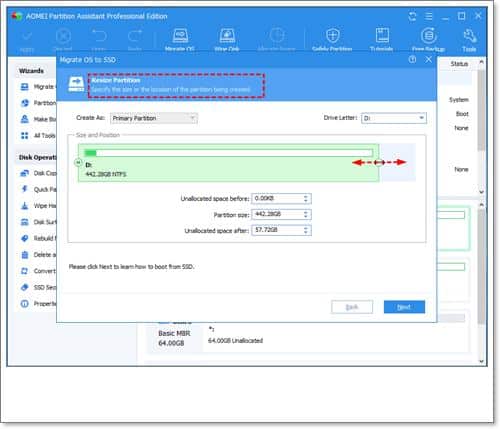
Task: Click the Migrate wizard icon in sidebar
Action: (x=25, y=87)
